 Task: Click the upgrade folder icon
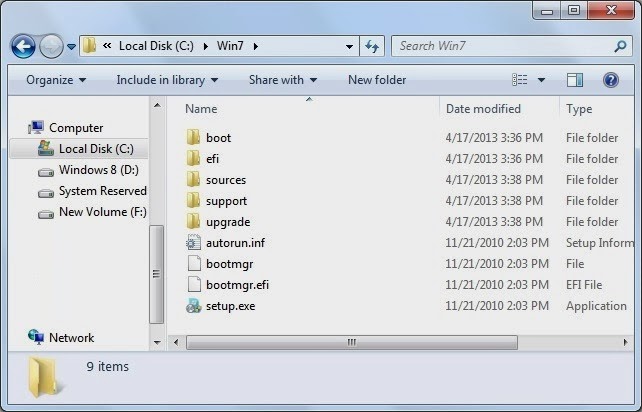pos(193,221)
